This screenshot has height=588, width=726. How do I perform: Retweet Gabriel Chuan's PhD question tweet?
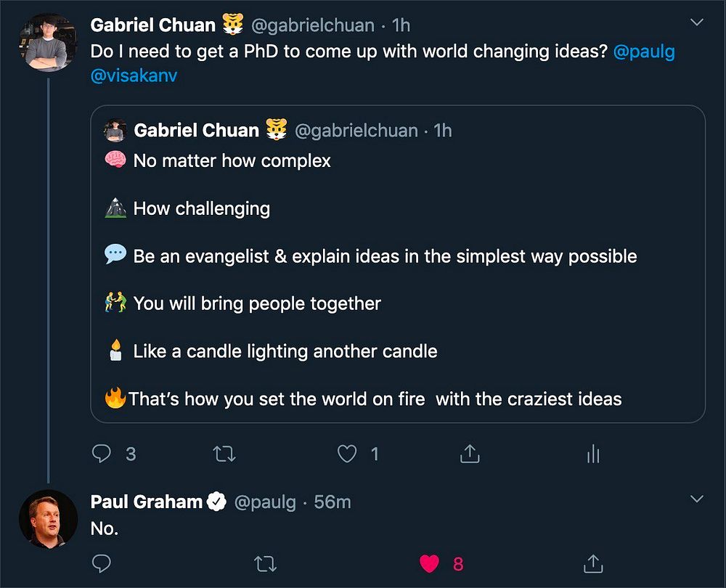click(224, 454)
